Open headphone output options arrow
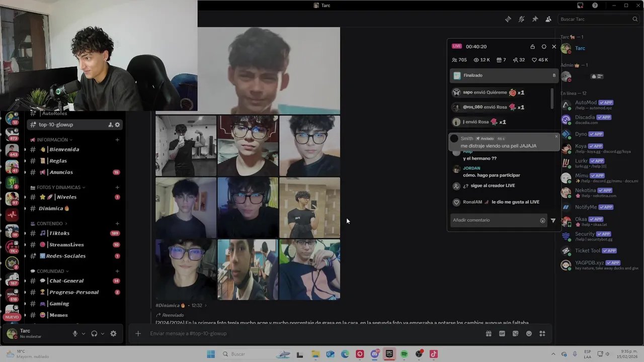 pyautogui.click(x=103, y=333)
